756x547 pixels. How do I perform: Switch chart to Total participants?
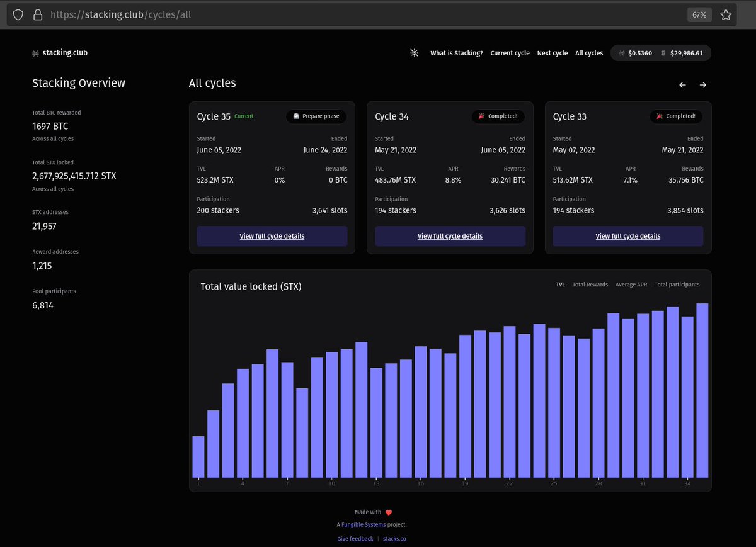tap(677, 285)
